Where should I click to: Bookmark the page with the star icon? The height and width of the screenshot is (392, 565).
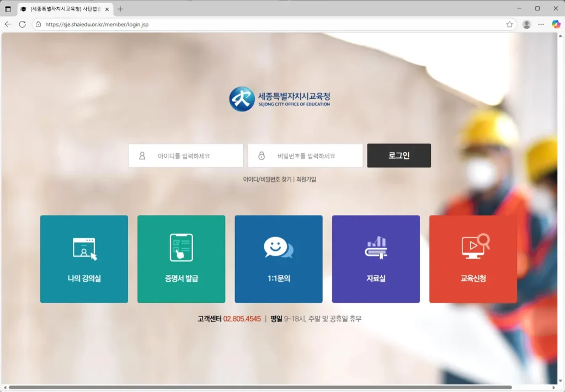(x=510, y=24)
